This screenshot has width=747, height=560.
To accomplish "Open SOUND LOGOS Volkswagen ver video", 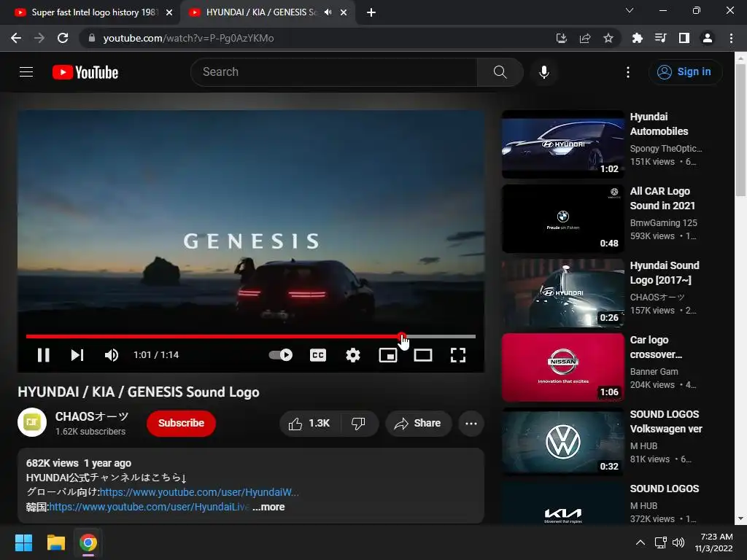I will point(563,441).
